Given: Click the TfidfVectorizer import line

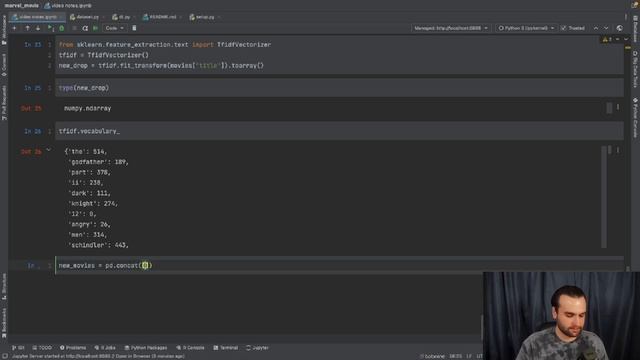Looking at the screenshot, I should click(x=165, y=44).
